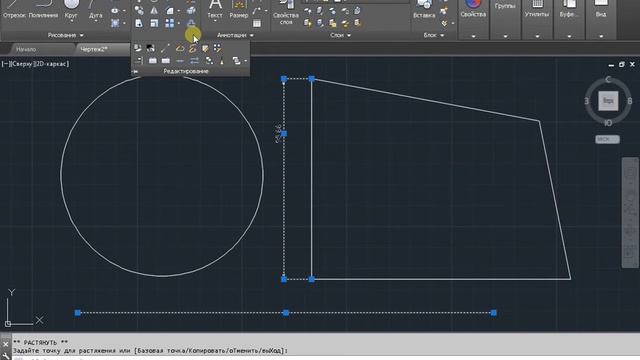Click the Scale tool icon
Screen dimensions: 640x360
[x=154, y=23]
